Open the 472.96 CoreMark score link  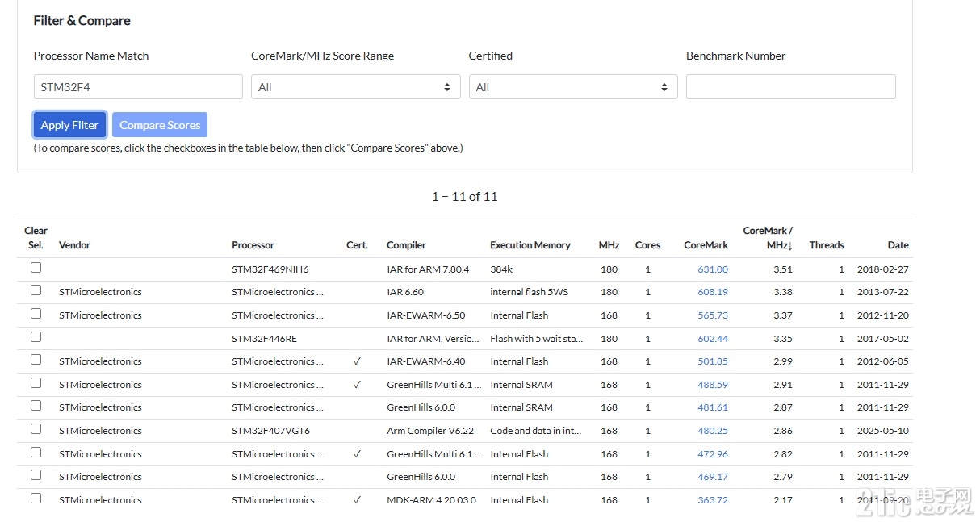tap(713, 454)
